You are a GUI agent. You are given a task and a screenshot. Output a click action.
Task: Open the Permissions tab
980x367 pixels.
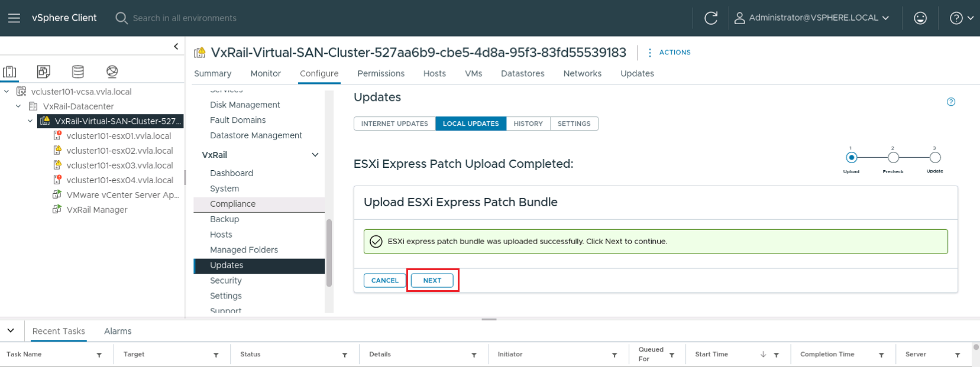(x=381, y=74)
